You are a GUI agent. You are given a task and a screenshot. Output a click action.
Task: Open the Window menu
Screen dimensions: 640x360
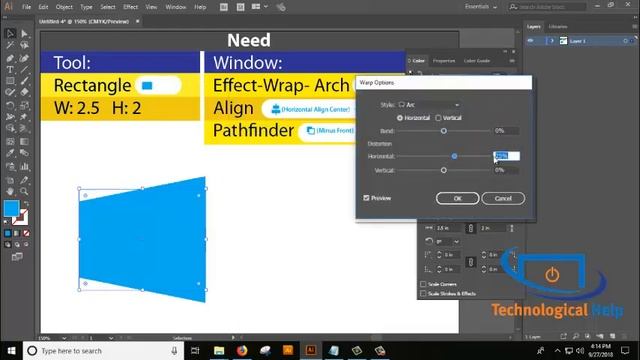tap(176, 7)
